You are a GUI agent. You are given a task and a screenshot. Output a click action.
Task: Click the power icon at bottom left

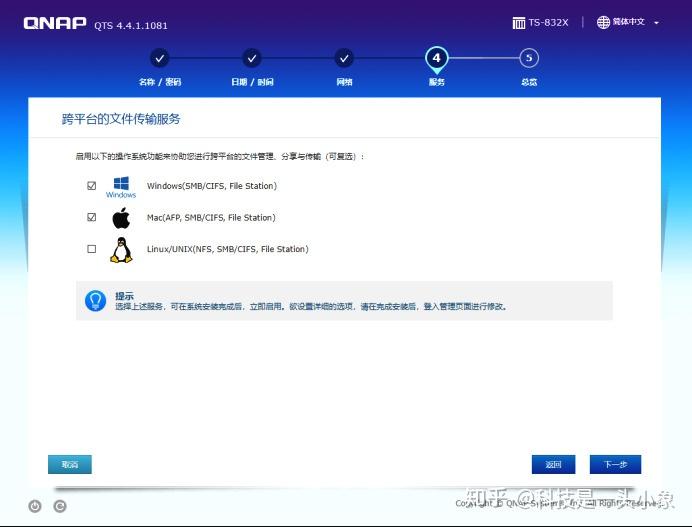[35, 506]
